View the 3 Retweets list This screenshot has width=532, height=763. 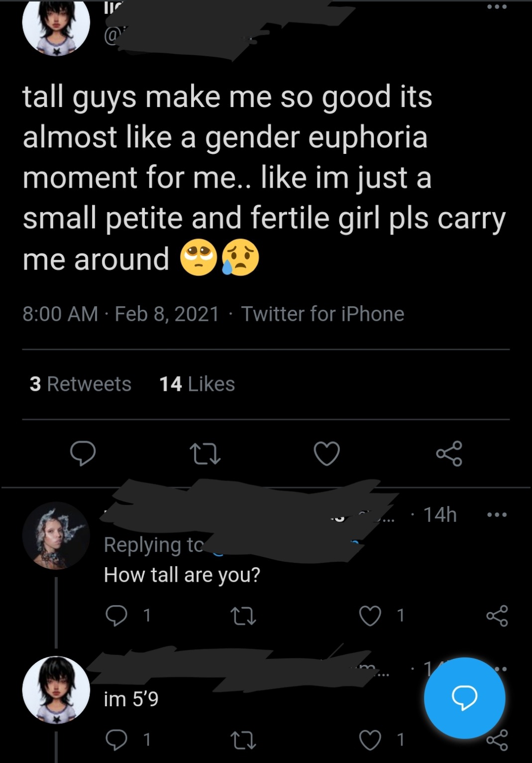point(80,384)
